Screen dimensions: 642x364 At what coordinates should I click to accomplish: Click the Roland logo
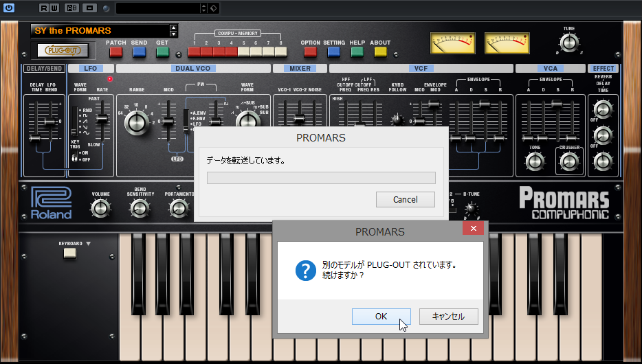(51, 203)
